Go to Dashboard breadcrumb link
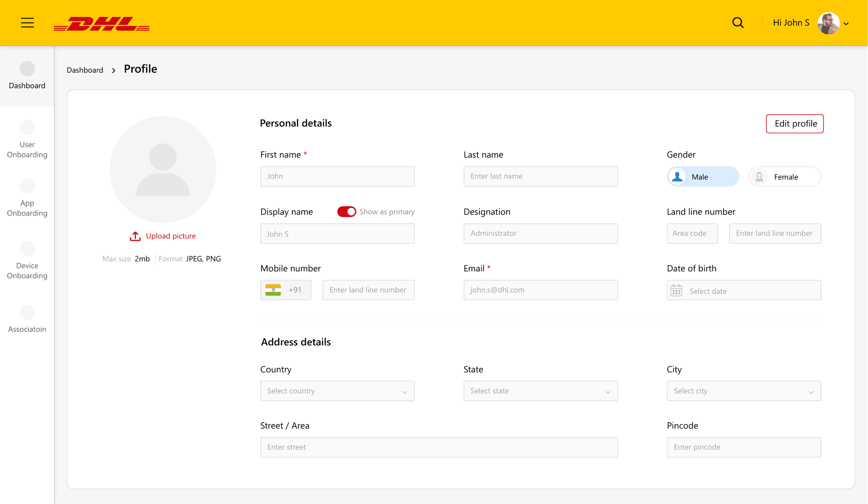The image size is (868, 504). 85,70
